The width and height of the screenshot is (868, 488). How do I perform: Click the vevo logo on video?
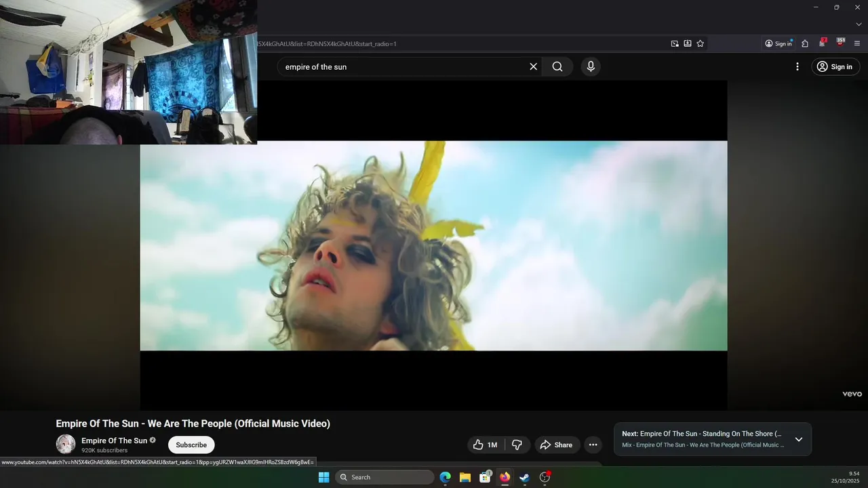(x=852, y=394)
